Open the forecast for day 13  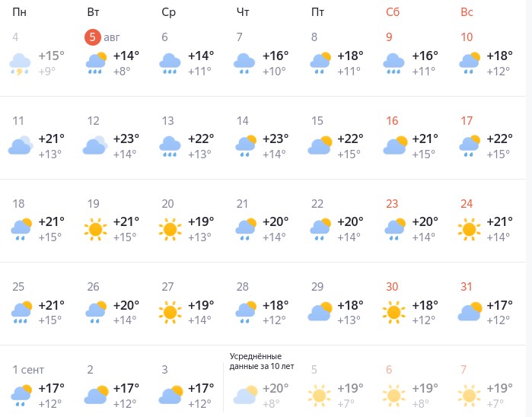tap(168, 120)
